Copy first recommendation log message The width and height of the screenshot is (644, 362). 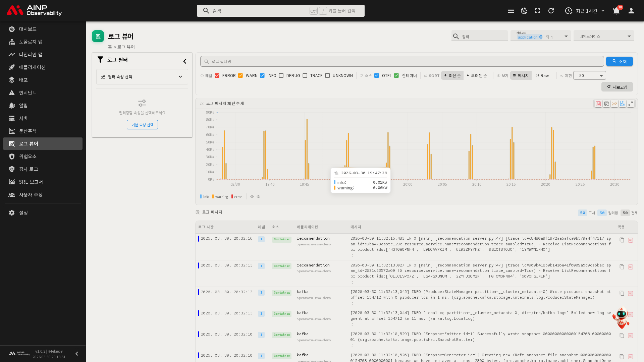click(x=622, y=240)
